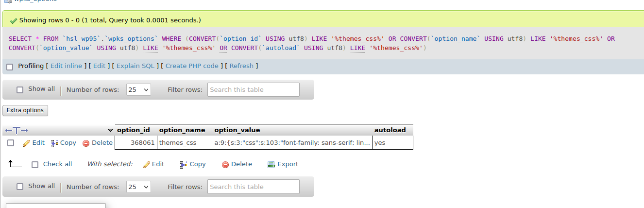Click the pencil icon beside With selected Edit
The height and width of the screenshot is (208, 644).
coord(146,165)
